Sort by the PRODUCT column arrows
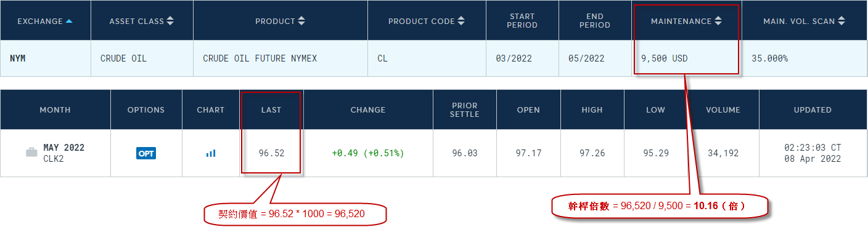Screen dimensions: 868x235 (x=301, y=22)
